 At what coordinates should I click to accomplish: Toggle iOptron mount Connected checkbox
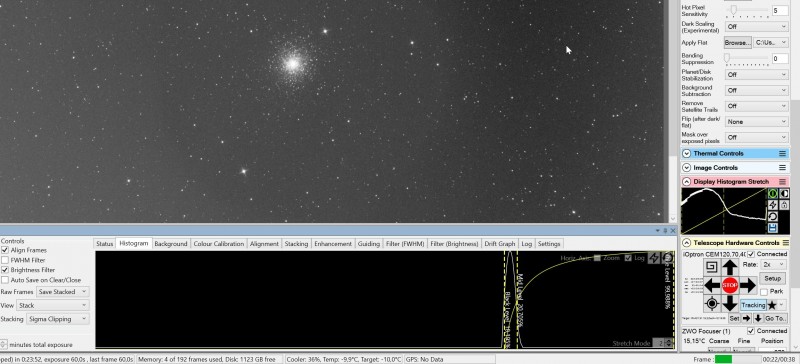tap(752, 254)
